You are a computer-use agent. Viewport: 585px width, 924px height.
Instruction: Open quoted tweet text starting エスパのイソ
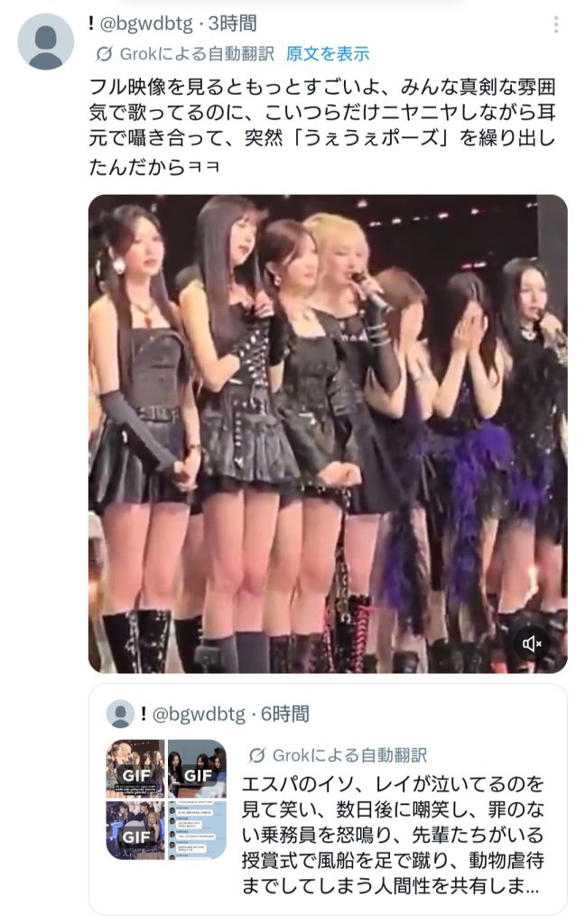(393, 835)
